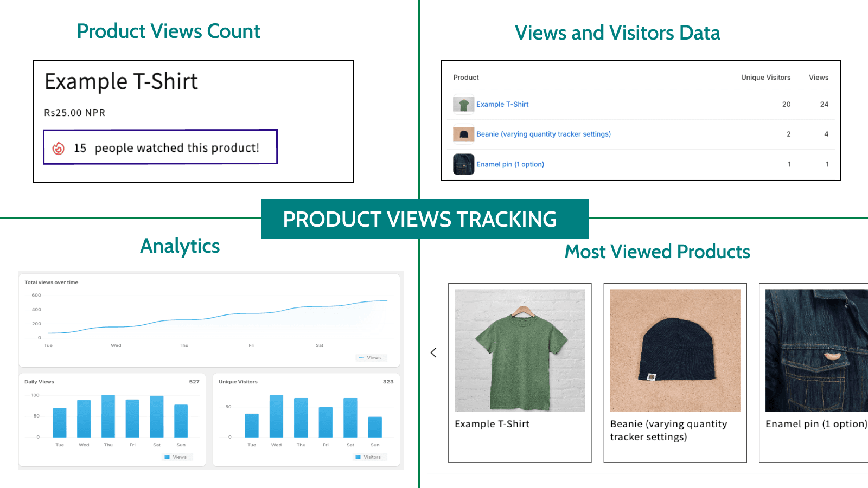Click the Beanie product thumbnail icon
Screen dimensions: 868x488
pyautogui.click(x=463, y=134)
